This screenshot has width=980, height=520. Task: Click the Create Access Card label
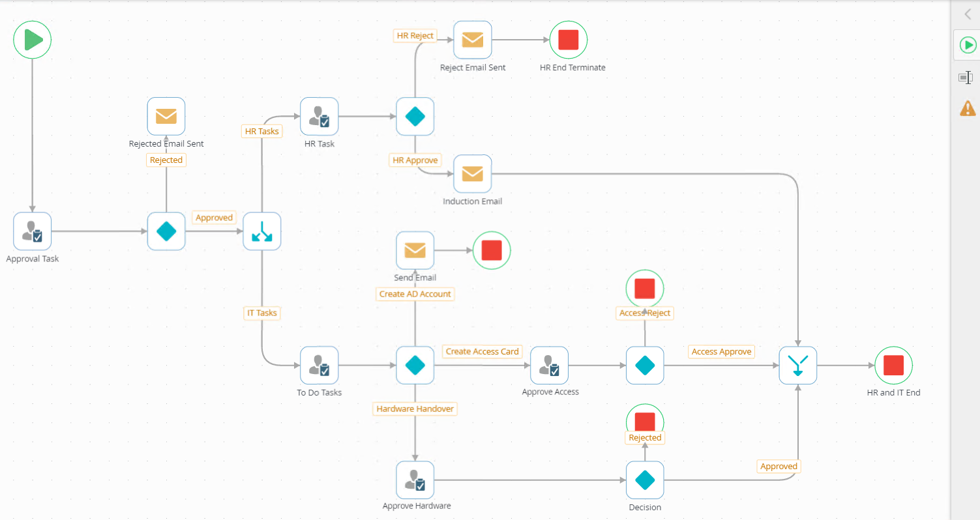(x=483, y=351)
